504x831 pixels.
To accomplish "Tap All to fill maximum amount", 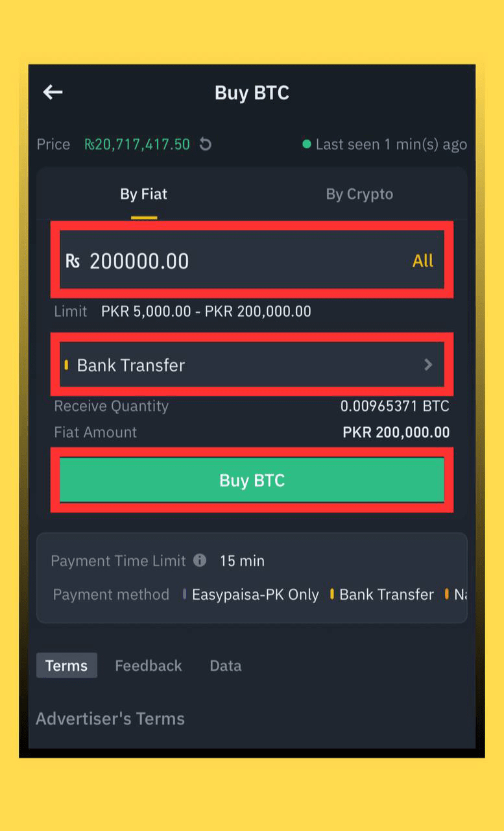I will point(423,261).
